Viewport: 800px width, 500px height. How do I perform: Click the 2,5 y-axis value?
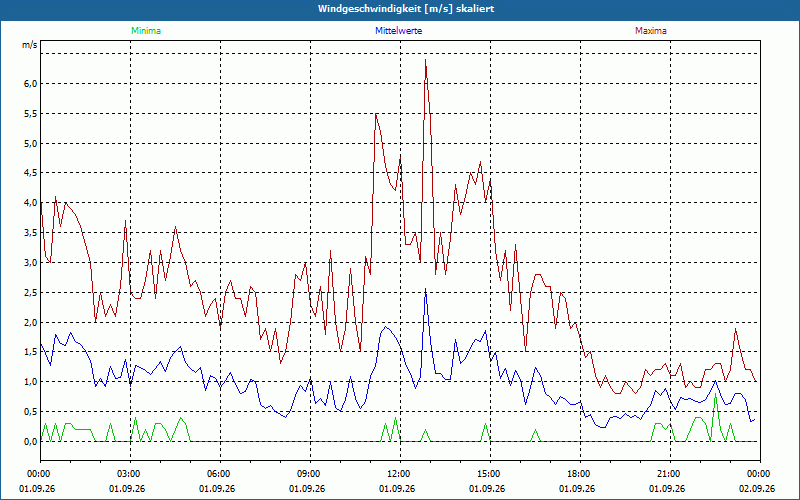pos(31,293)
